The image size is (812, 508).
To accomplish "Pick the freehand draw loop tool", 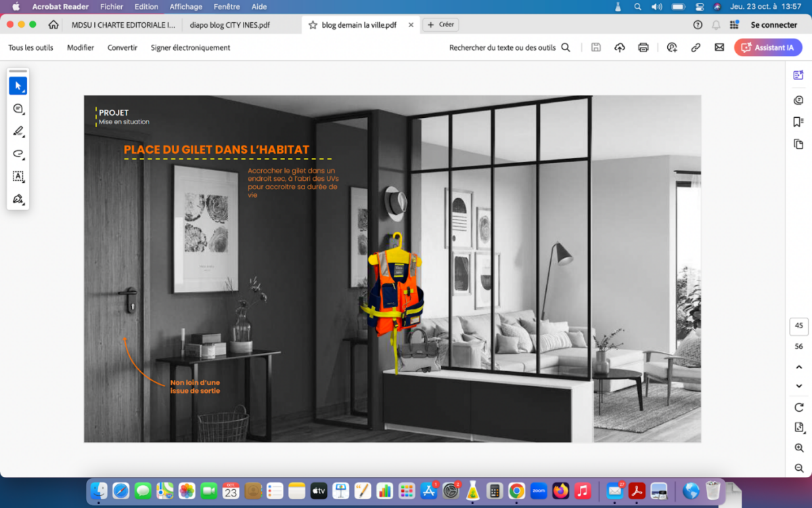I will pos(18,154).
